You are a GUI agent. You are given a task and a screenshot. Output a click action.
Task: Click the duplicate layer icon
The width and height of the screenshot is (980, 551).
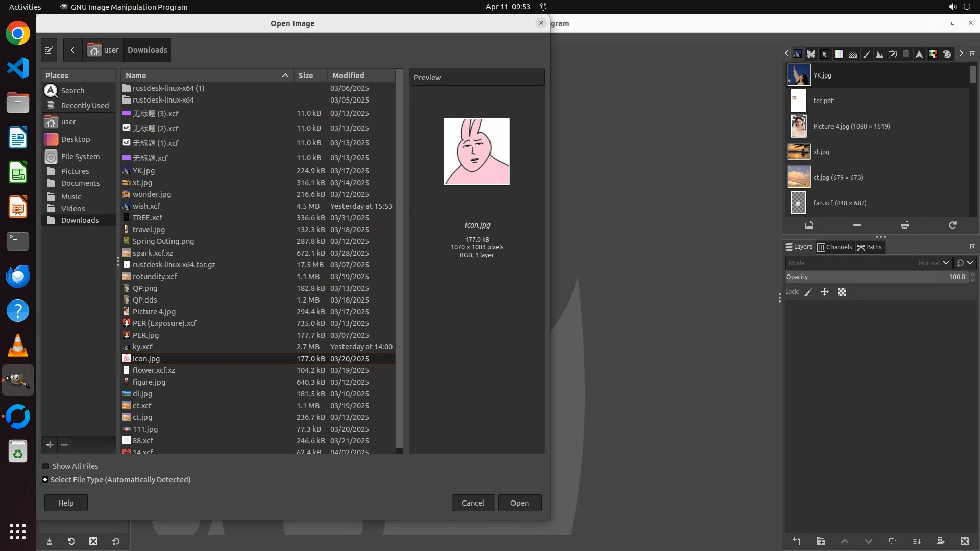pyautogui.click(x=893, y=542)
